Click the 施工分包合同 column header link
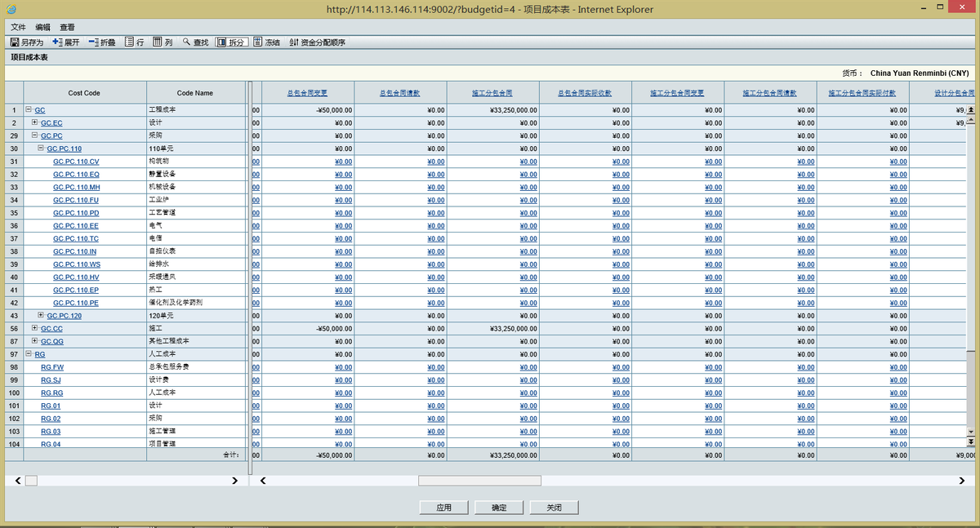The image size is (980, 528). [492, 93]
